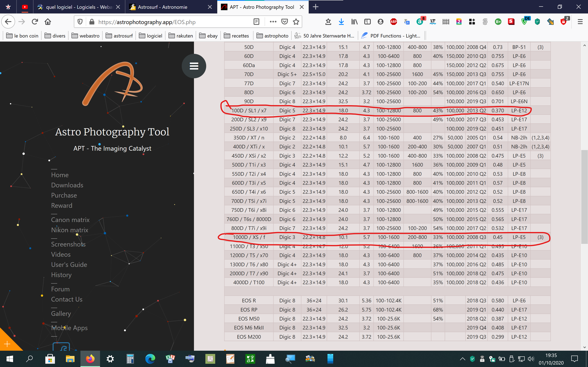Click the Adblock Plus extension icon

393,22
